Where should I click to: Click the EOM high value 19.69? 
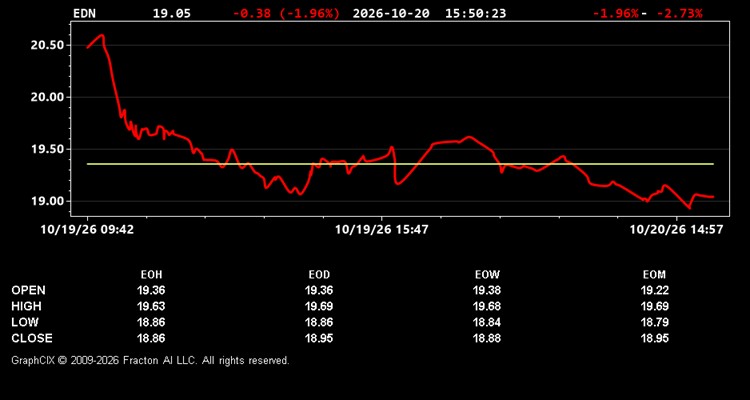pyautogui.click(x=654, y=306)
